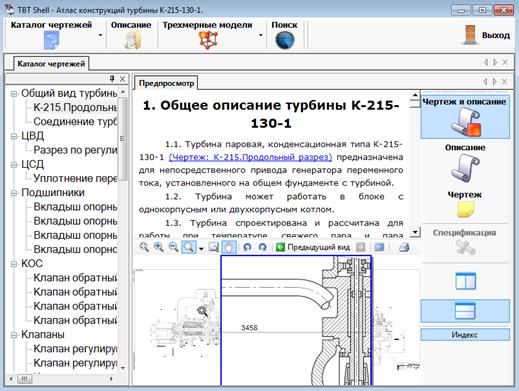Open the Чертеж: К-215.Продольный разрез hyperlink

250,157
